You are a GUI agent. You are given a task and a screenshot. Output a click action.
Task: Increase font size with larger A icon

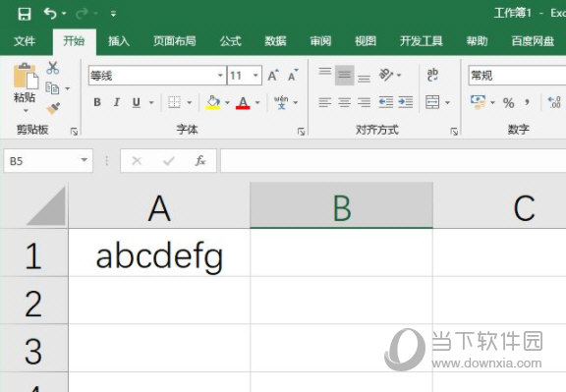(x=273, y=75)
